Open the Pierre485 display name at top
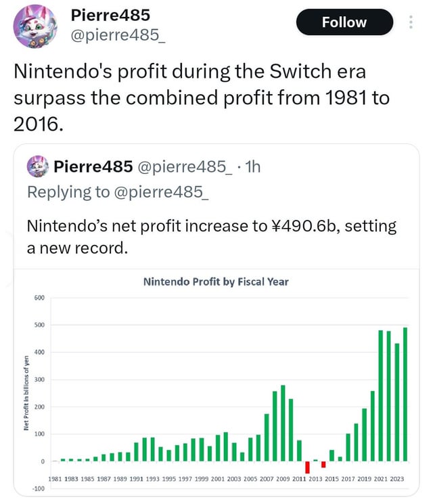This screenshot has height=504, width=433. pyautogui.click(x=110, y=15)
